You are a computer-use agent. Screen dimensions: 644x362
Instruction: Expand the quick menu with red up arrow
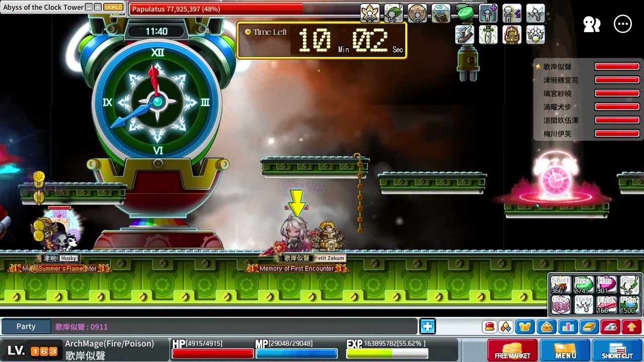click(631, 327)
